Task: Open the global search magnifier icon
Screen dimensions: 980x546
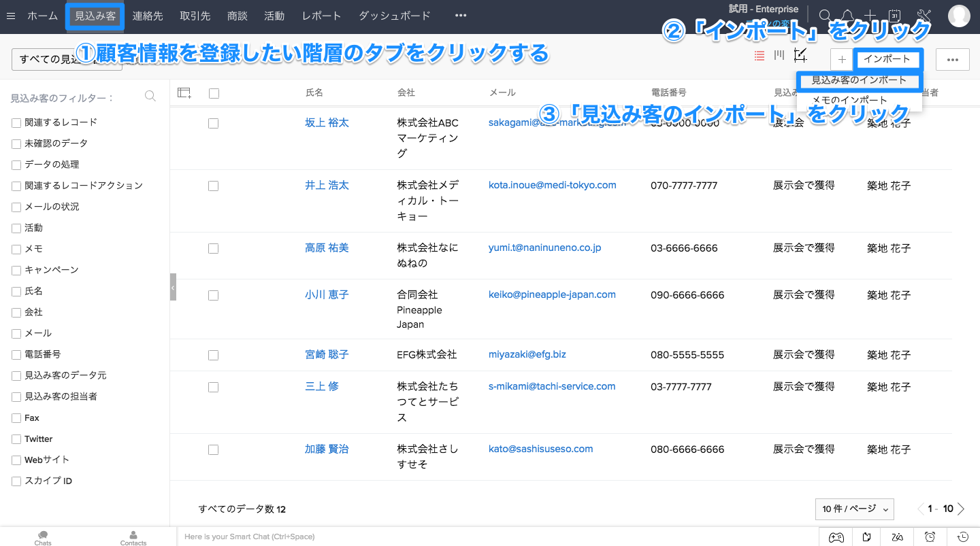Action: pos(825,16)
